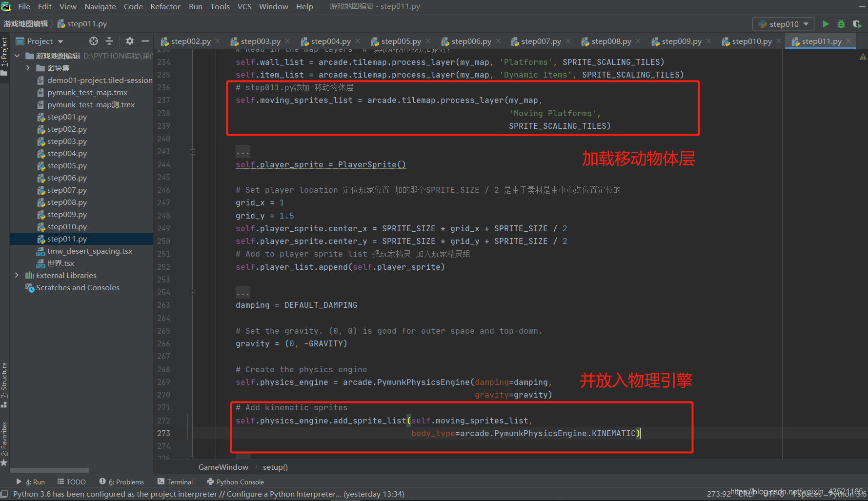
Task: Open the Problems tool window
Action: 121,481
